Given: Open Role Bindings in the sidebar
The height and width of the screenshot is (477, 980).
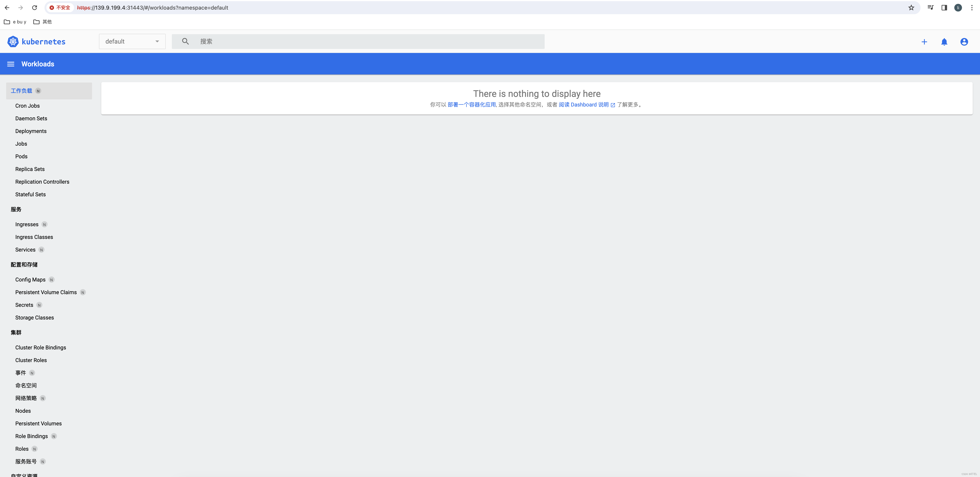Looking at the screenshot, I should (32, 436).
